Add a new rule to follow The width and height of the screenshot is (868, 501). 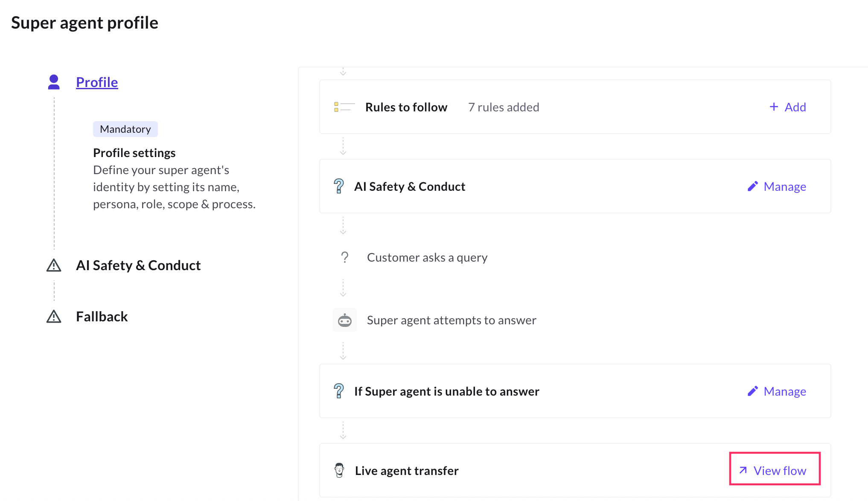pyautogui.click(x=787, y=107)
